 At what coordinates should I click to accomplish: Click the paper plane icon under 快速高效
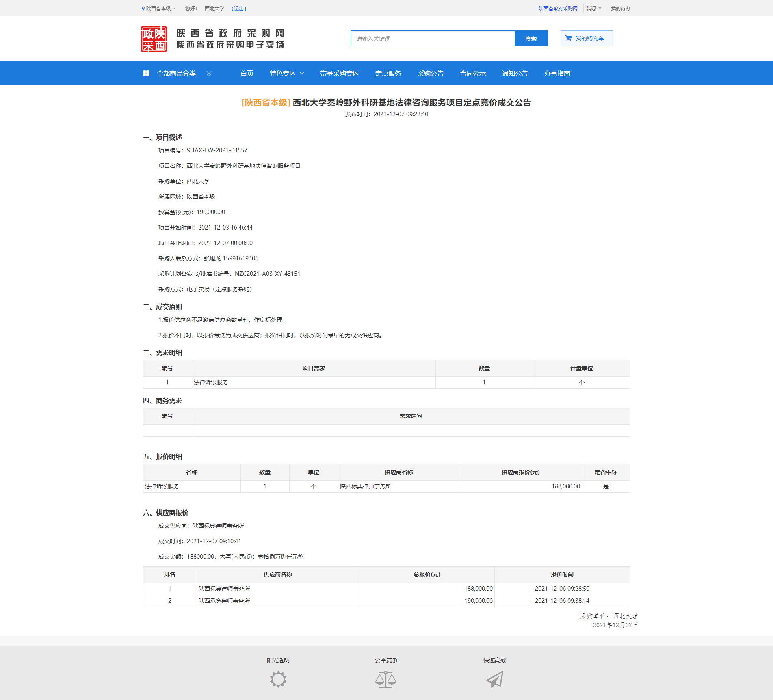point(494,679)
